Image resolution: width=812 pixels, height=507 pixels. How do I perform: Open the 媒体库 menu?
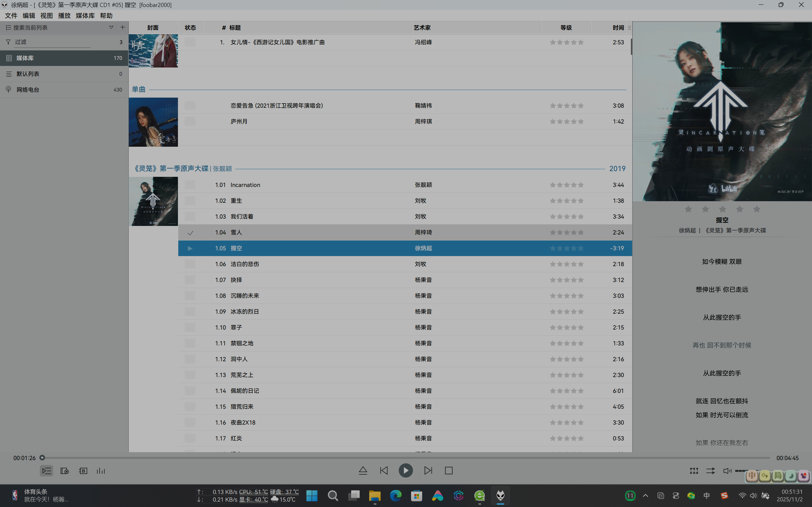(x=85, y=16)
